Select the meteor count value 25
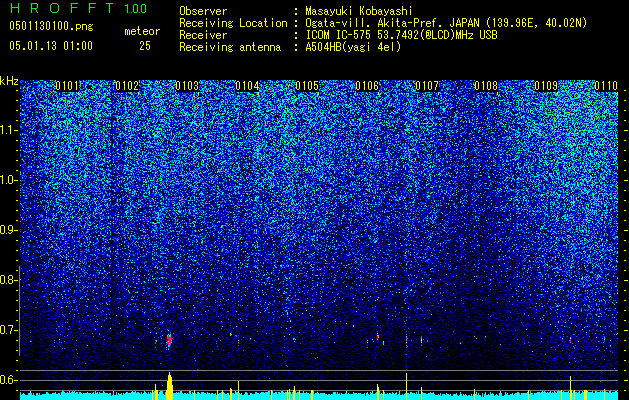Viewport: 629px width, 400px height. [x=145, y=46]
